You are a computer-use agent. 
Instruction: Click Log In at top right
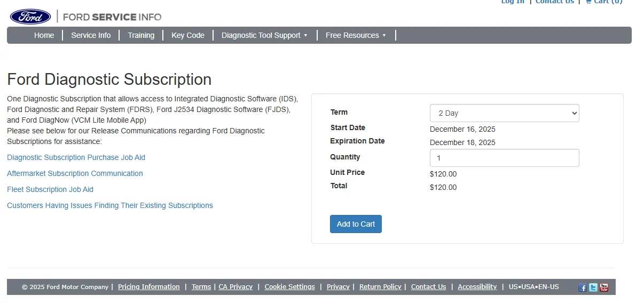coord(513,2)
